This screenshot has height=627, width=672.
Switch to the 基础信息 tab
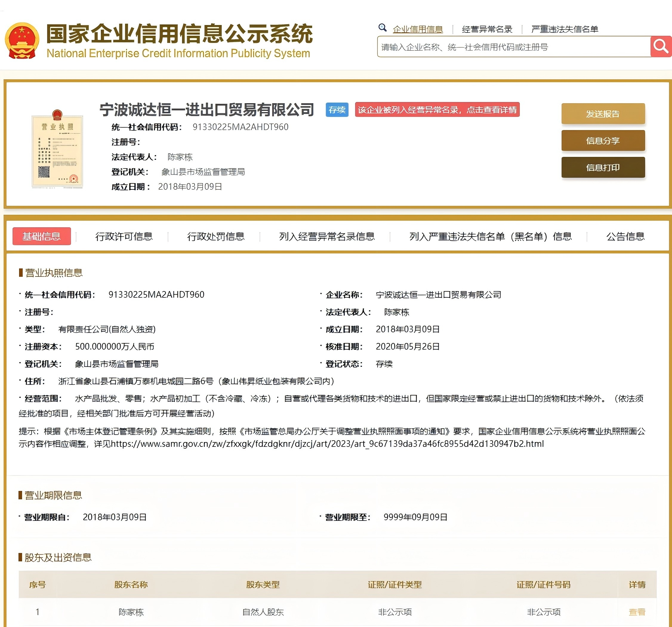point(41,236)
